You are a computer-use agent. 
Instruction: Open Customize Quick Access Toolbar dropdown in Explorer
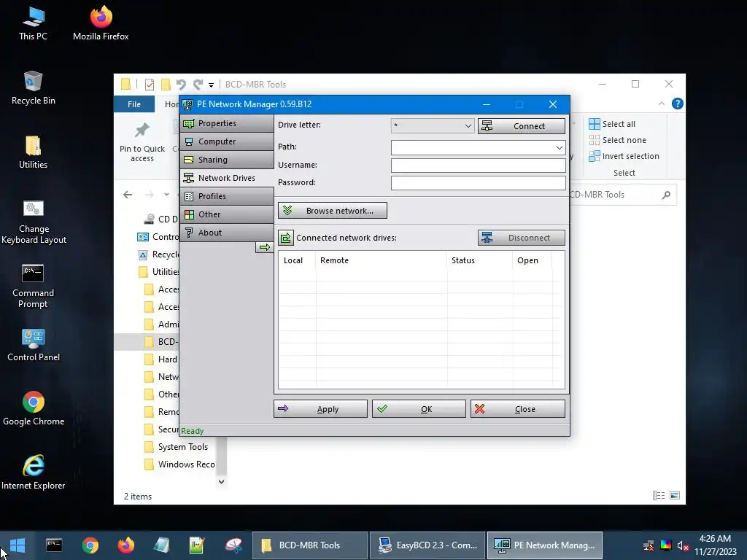[x=211, y=85]
